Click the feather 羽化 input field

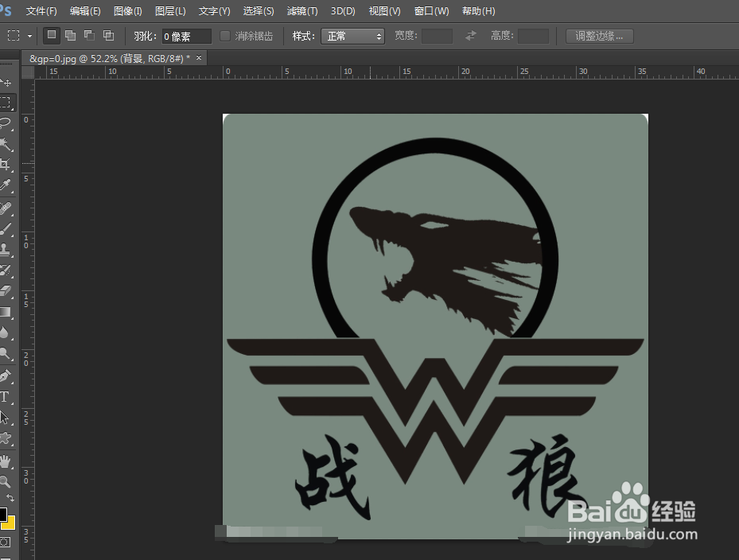coord(187,37)
